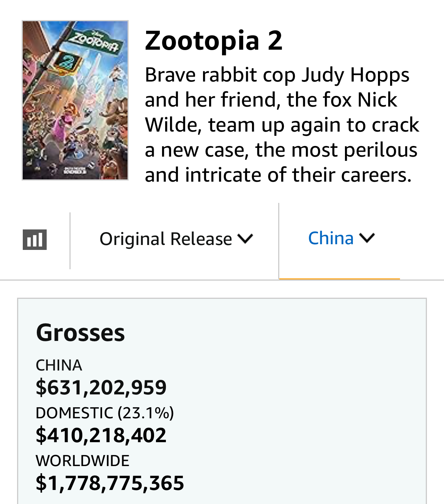Click the Grosses section heading
The width and height of the screenshot is (444, 504).
pos(80,333)
